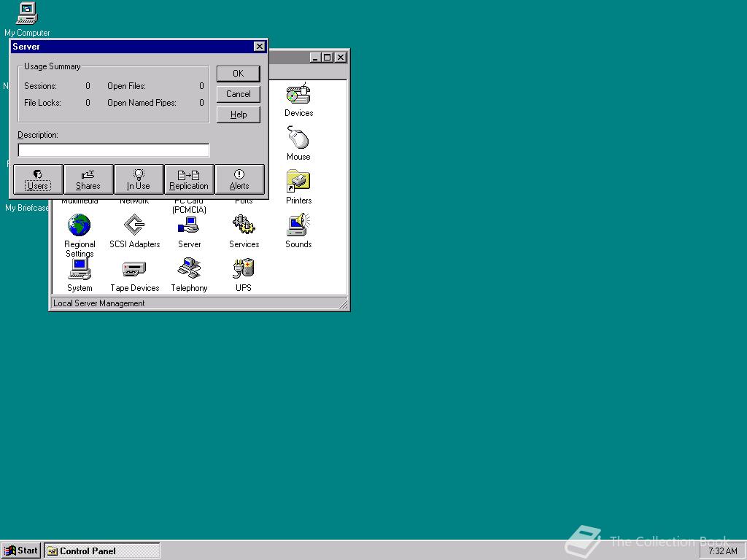Open the Sounds control panel icon
Viewport: 747px width, 560px height.
[298, 226]
